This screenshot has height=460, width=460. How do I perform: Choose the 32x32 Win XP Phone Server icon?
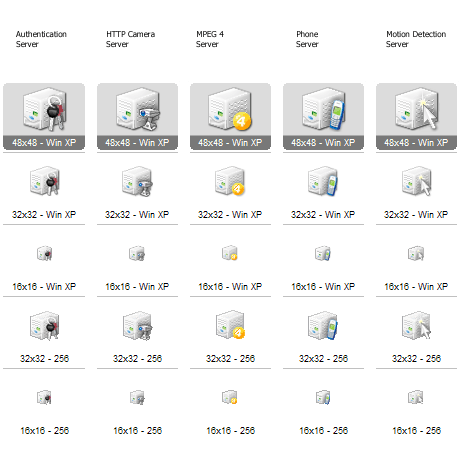coord(323,181)
